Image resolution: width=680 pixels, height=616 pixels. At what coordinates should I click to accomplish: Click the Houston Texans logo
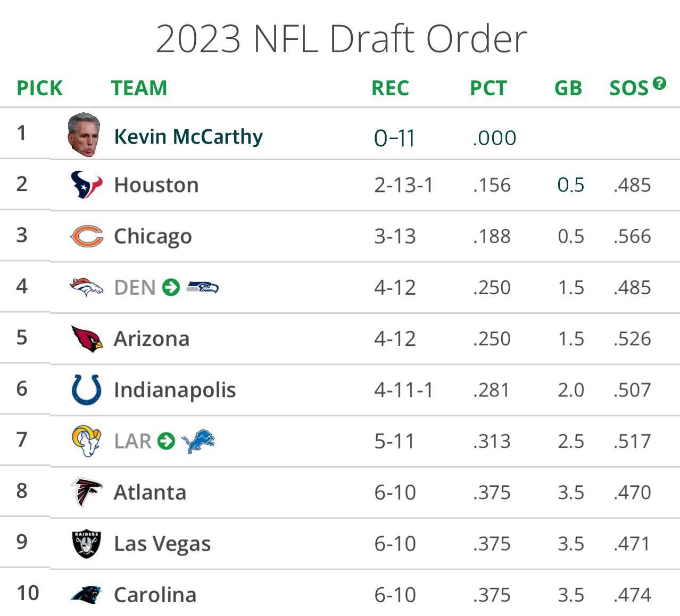pyautogui.click(x=86, y=185)
